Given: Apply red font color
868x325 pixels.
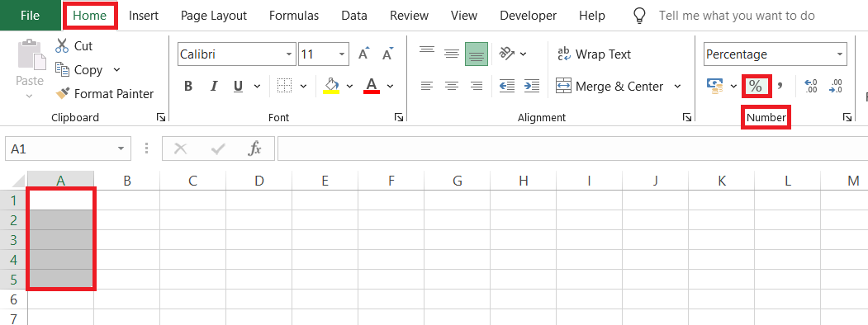Looking at the screenshot, I should (x=372, y=86).
